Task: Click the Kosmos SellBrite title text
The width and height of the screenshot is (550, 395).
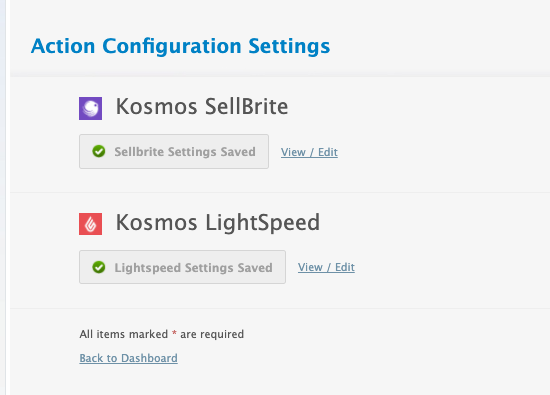Action: pyautogui.click(x=202, y=107)
